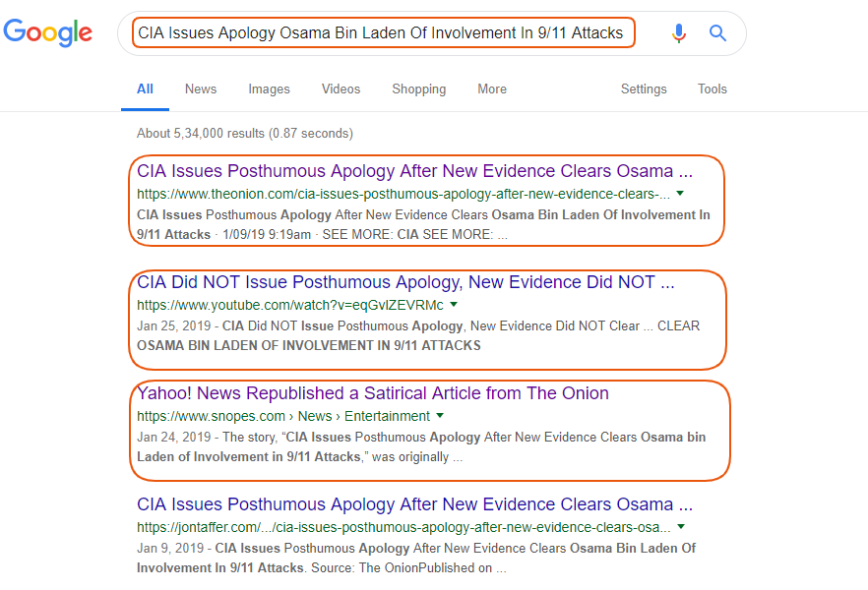
Task: Expand the More menu
Action: point(492,89)
